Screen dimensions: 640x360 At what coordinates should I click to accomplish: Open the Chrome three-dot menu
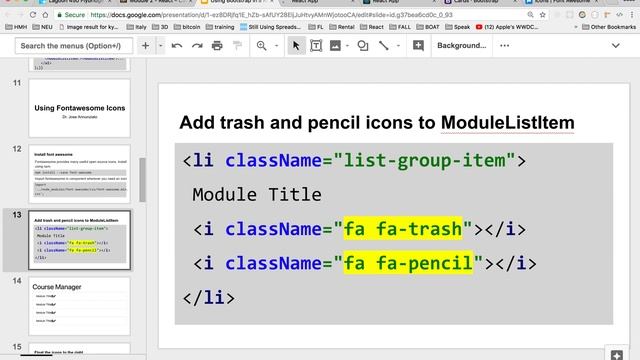click(x=632, y=15)
